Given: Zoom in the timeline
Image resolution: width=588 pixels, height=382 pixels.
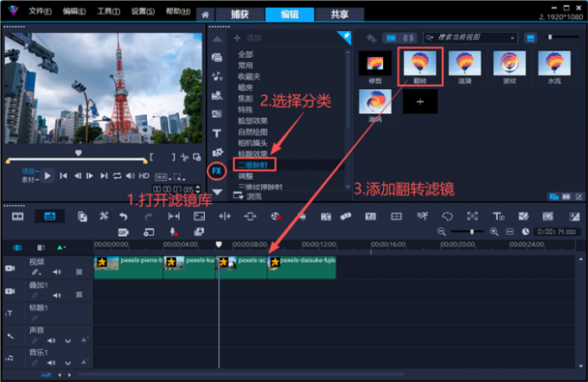Looking at the screenshot, I should (495, 232).
